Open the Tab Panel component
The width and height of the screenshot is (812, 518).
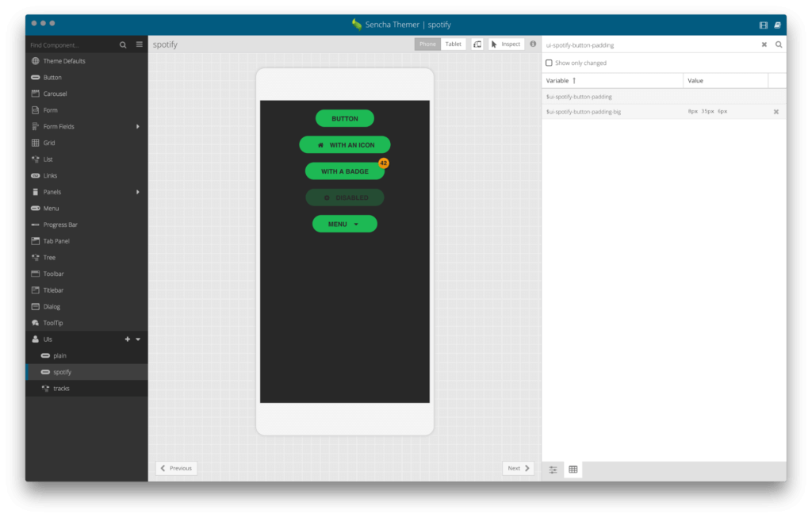click(x=86, y=241)
